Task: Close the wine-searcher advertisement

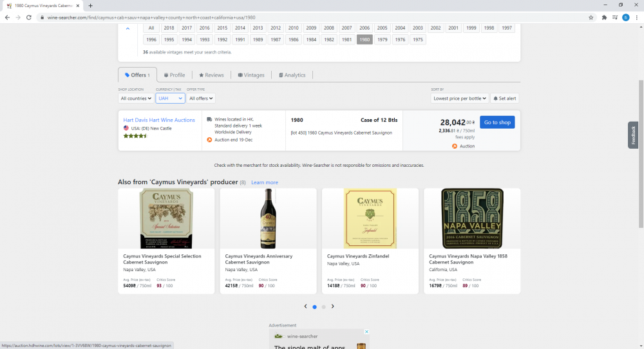Action: pyautogui.click(x=366, y=332)
